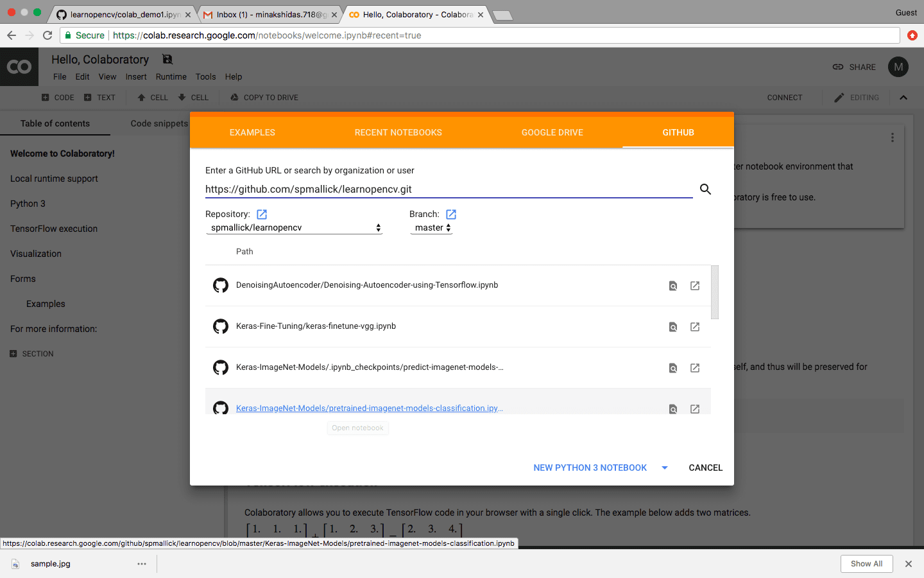Move cell down with the down-arrow CELL button
Screen dimensions: 924x578
pyautogui.click(x=193, y=98)
